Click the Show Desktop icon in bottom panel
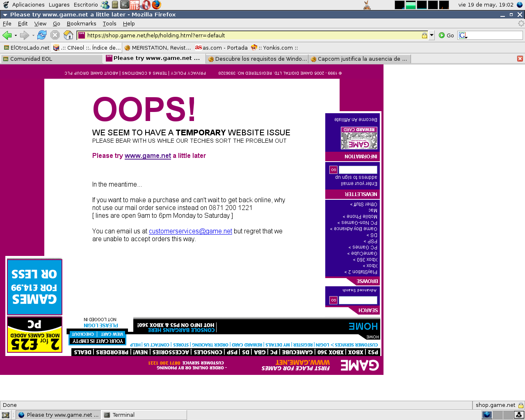This screenshot has width=525, height=420. [6, 415]
